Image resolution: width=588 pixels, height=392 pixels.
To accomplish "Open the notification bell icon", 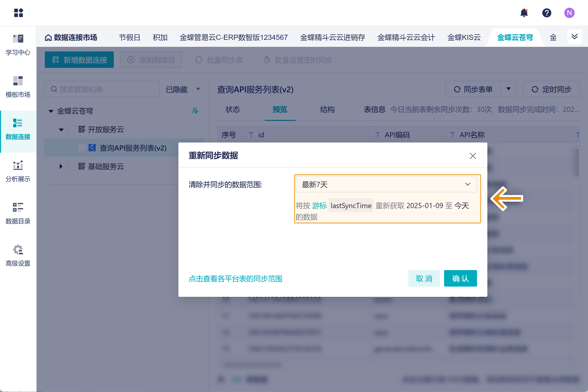I will click(x=524, y=13).
